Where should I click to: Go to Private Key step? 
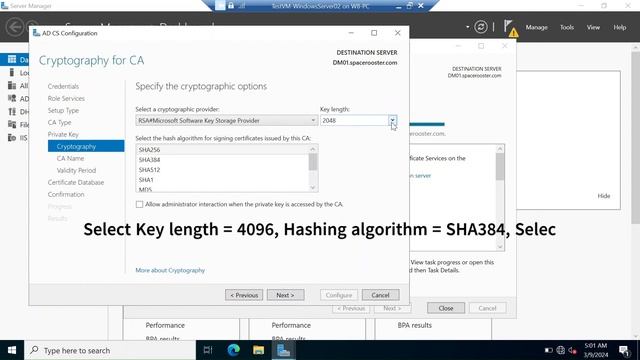pyautogui.click(x=63, y=134)
